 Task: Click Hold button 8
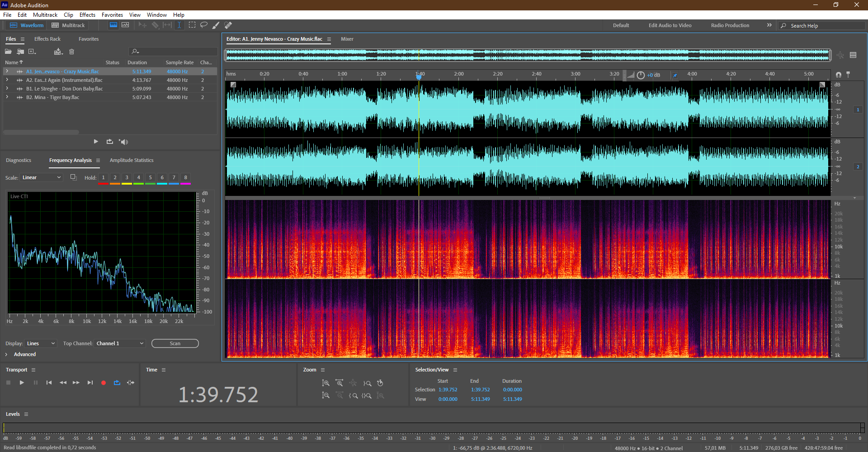(186, 178)
